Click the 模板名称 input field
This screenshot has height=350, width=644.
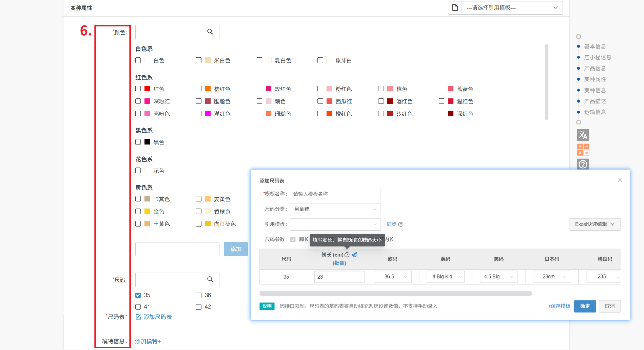pyautogui.click(x=335, y=194)
